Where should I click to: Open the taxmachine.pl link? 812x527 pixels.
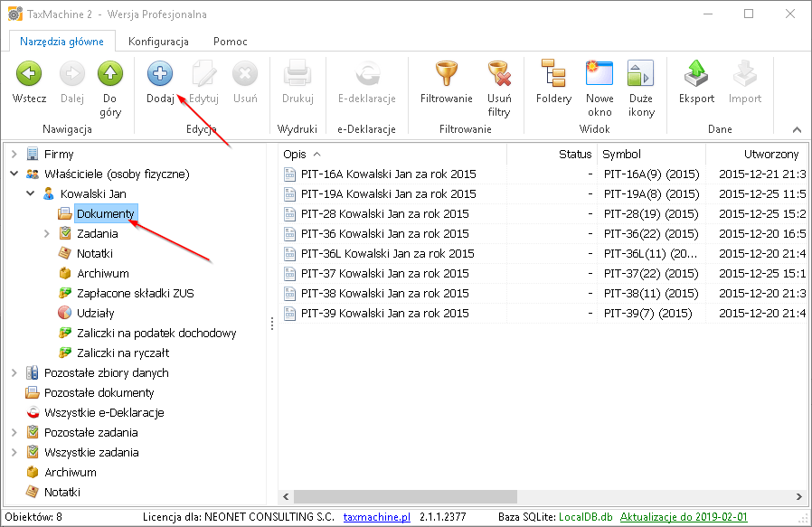coord(377,517)
